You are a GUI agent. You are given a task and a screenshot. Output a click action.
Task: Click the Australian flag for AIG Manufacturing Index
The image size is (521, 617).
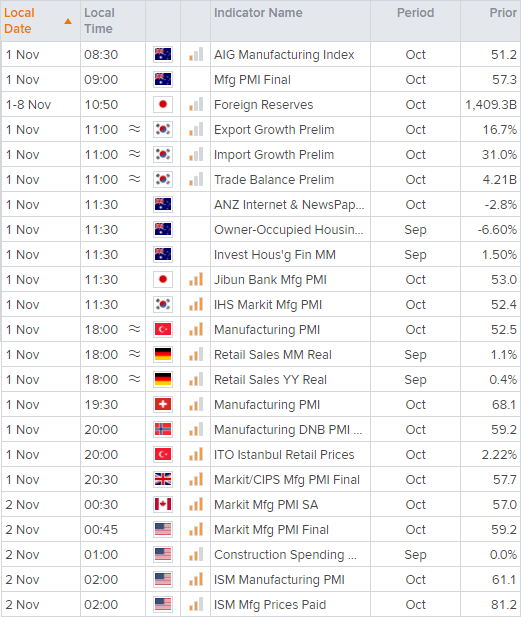163,54
